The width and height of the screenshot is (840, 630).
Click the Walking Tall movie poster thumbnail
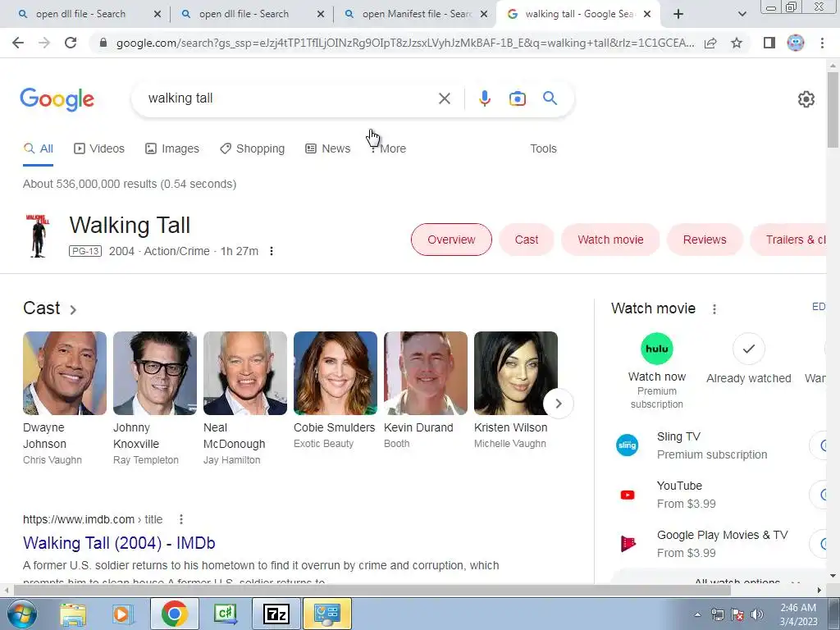pos(38,235)
